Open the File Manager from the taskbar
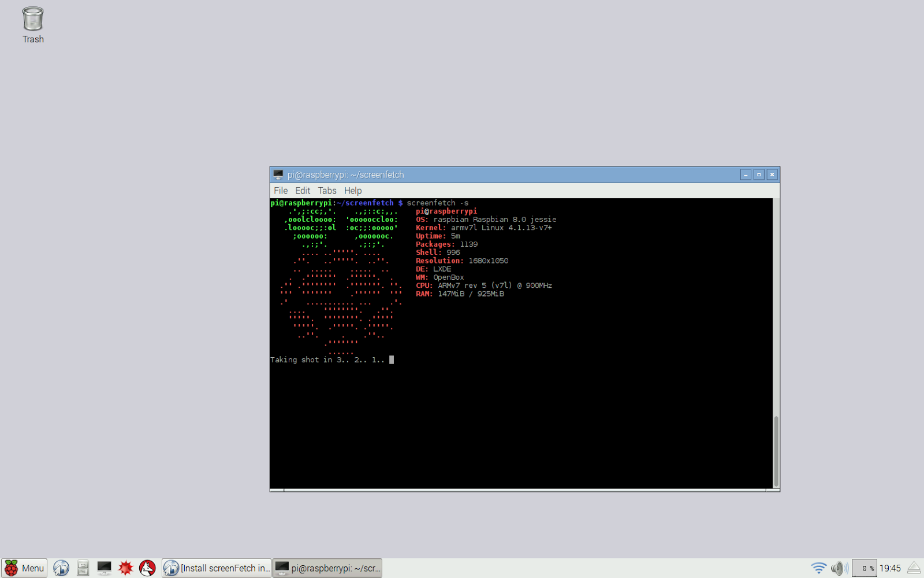Screen dimensions: 924x578 (x=83, y=568)
